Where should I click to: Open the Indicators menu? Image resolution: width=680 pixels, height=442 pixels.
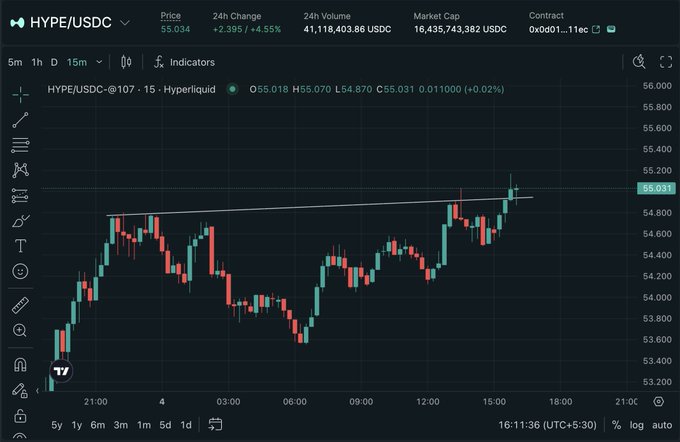point(184,62)
